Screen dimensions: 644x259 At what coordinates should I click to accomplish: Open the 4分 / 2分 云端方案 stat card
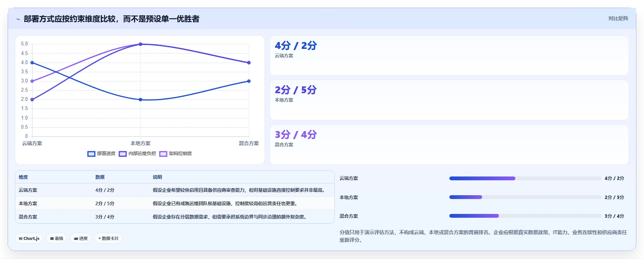click(449, 55)
